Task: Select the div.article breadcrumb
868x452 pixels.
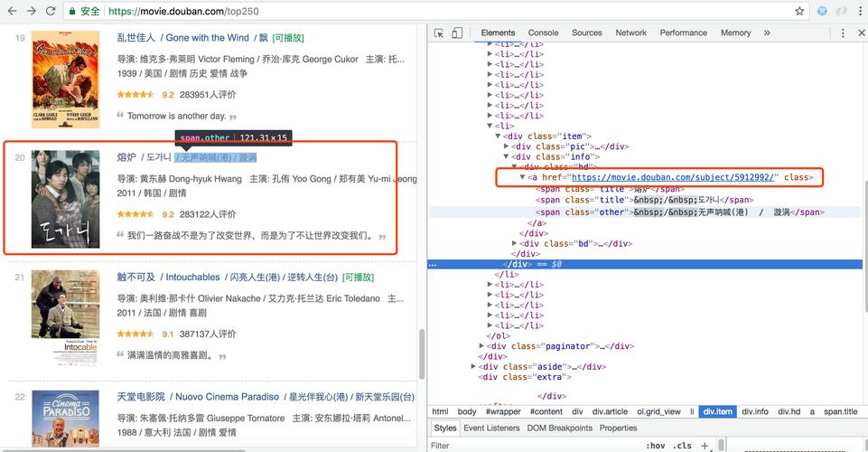Action: (x=610, y=411)
